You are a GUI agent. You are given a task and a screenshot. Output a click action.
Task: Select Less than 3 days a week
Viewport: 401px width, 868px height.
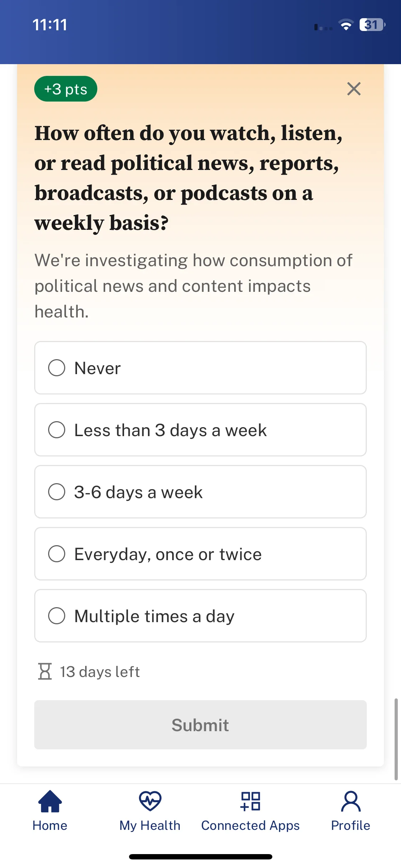[x=200, y=430]
